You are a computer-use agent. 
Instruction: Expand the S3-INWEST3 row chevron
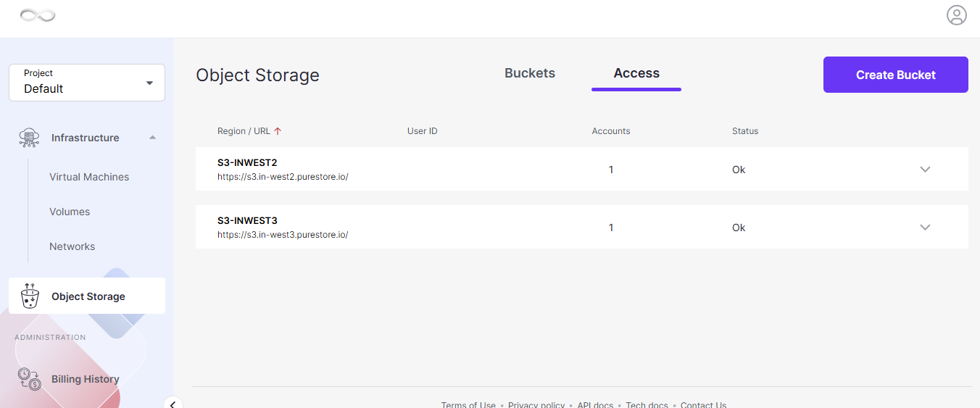pos(925,227)
